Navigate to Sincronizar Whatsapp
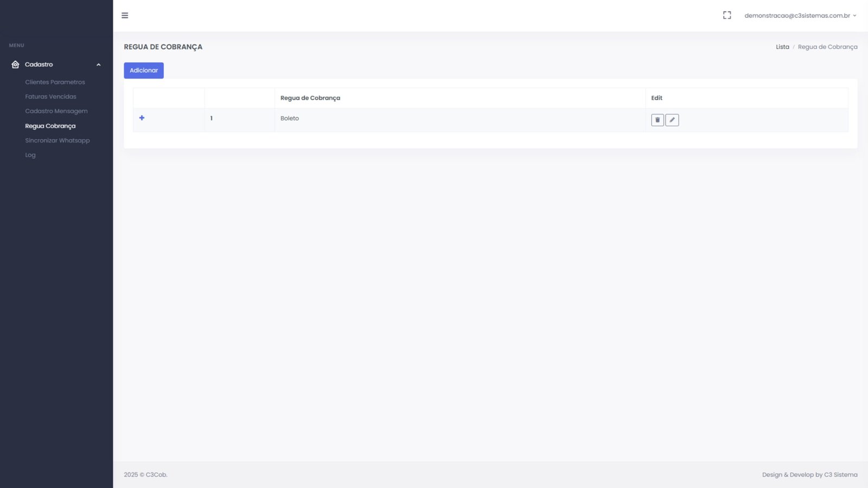Viewport: 868px width, 488px height. 57,140
